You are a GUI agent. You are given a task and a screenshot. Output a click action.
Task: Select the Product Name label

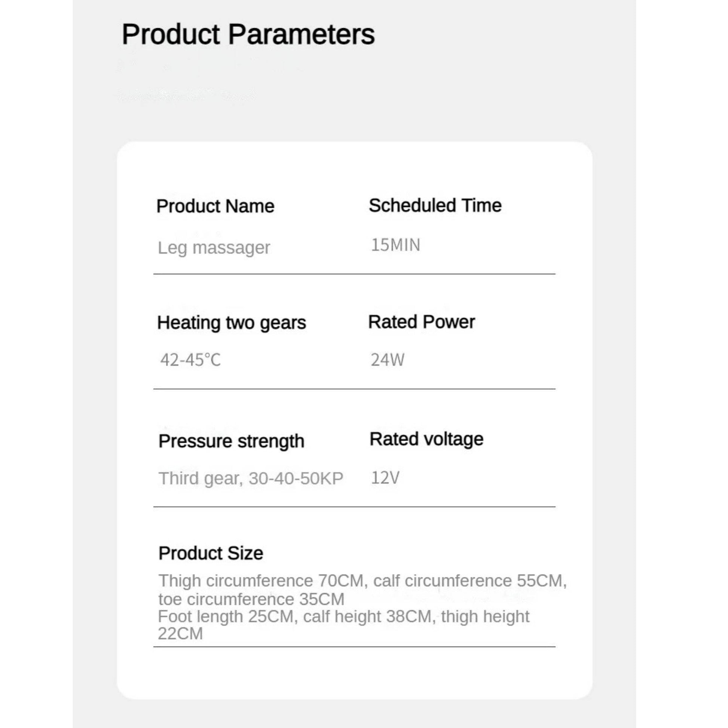coord(215,207)
